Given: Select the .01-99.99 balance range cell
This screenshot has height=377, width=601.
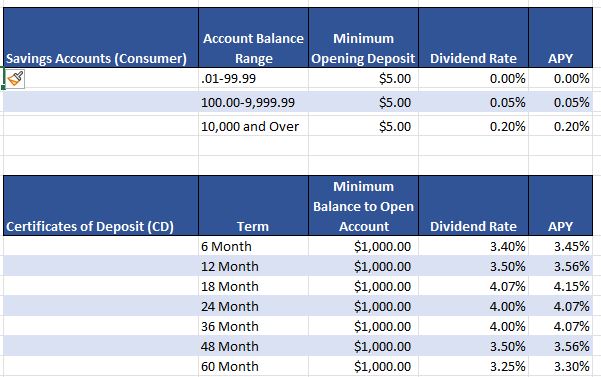Looking at the screenshot, I should tap(253, 79).
